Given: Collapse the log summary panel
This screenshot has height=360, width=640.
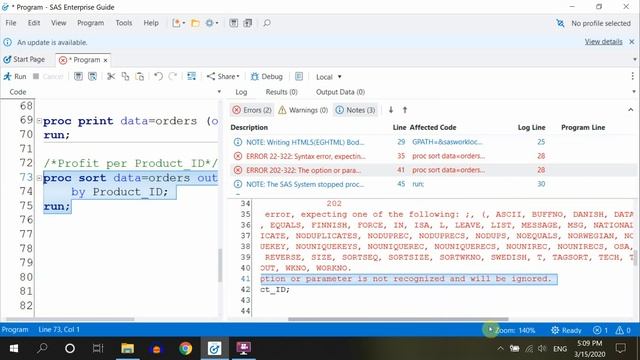Looking at the screenshot, I should (x=631, y=110).
